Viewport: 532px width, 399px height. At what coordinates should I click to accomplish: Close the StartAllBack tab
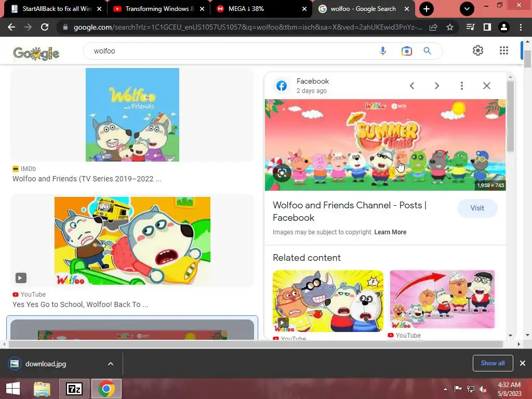(x=99, y=9)
